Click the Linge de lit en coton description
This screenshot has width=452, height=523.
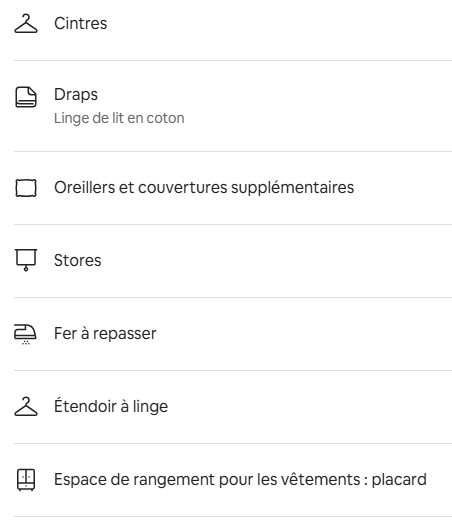(x=119, y=118)
